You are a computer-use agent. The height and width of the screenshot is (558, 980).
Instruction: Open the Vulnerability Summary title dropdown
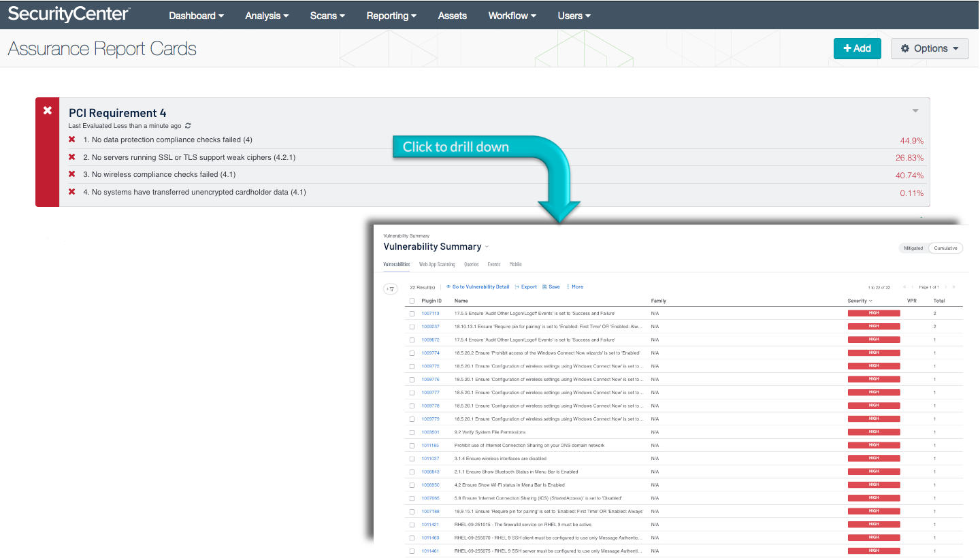[487, 247]
